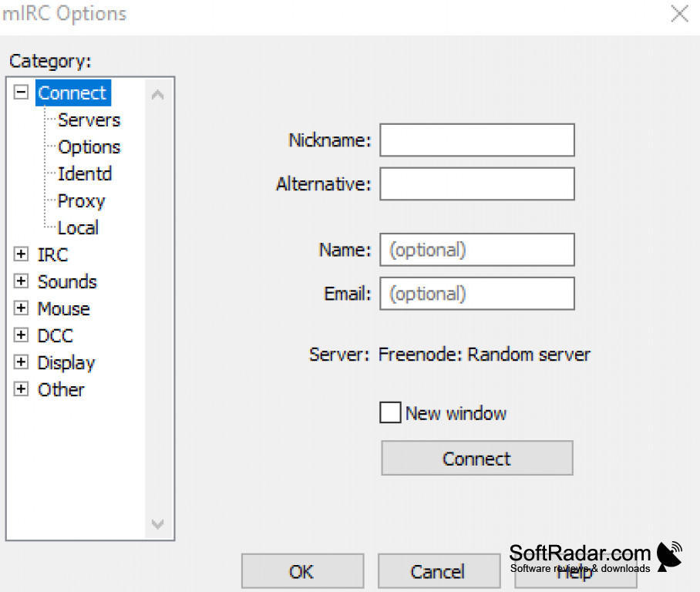700x592 pixels.
Task: Click into the Name optional field
Action: pos(476,250)
